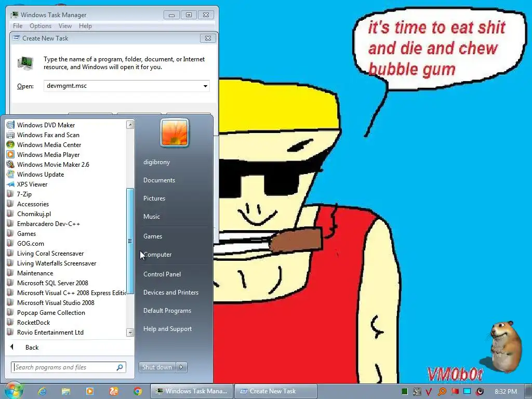
Task: Expand Living Waterfalls Screensaver folder
Action: (56, 263)
